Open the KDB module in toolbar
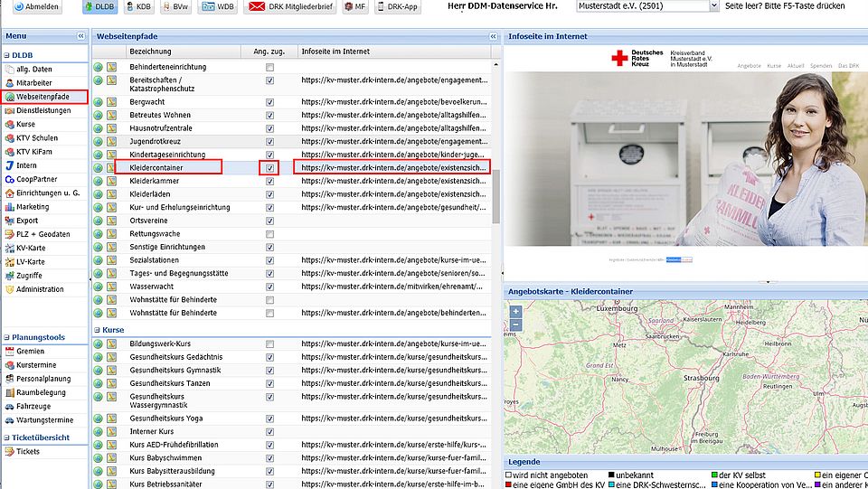Screen dimensions: 868x489 coord(138,7)
